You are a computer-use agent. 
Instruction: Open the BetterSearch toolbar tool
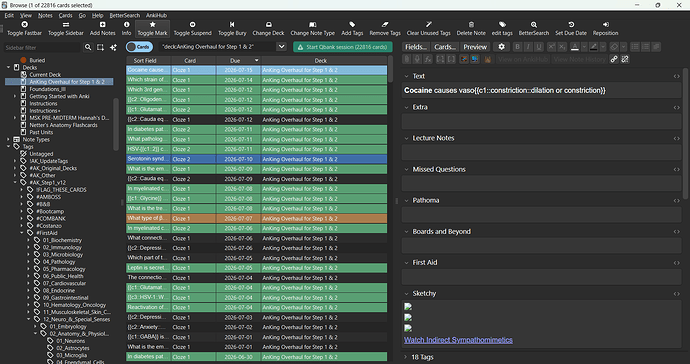533,29
